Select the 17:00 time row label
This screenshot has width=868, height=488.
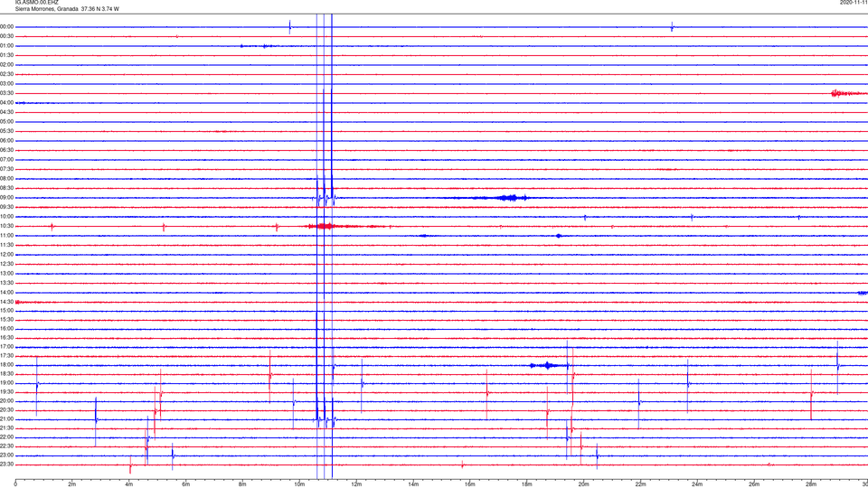coord(7,347)
